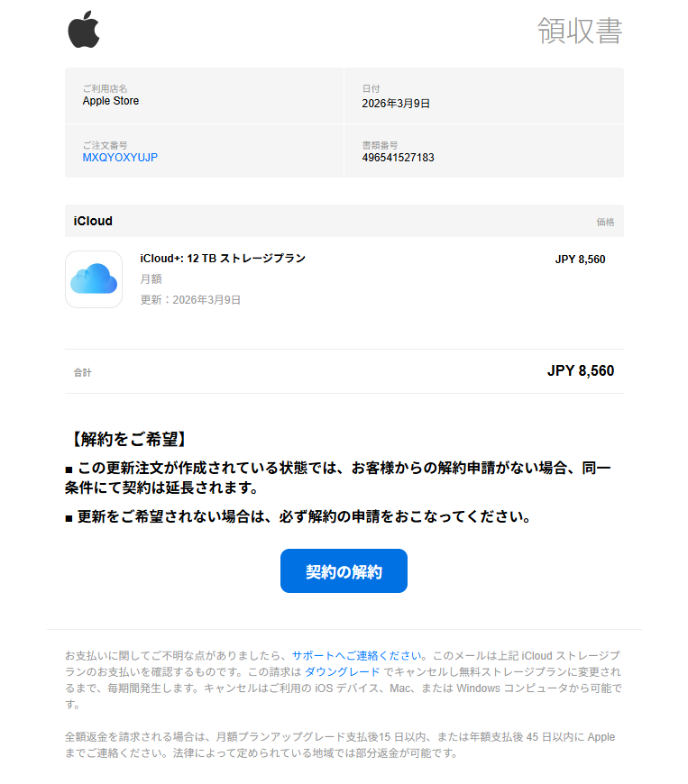Open the サポートへご連絡ください link
This screenshot has width=688, height=784.
pyautogui.click(x=358, y=656)
